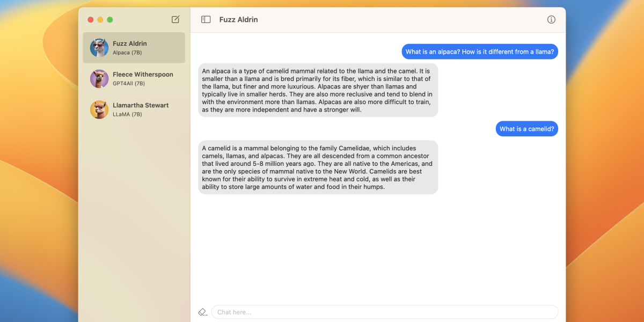Select the Fuzz Aldrin chat name in sidebar
This screenshot has width=644, height=322.
(x=129, y=43)
